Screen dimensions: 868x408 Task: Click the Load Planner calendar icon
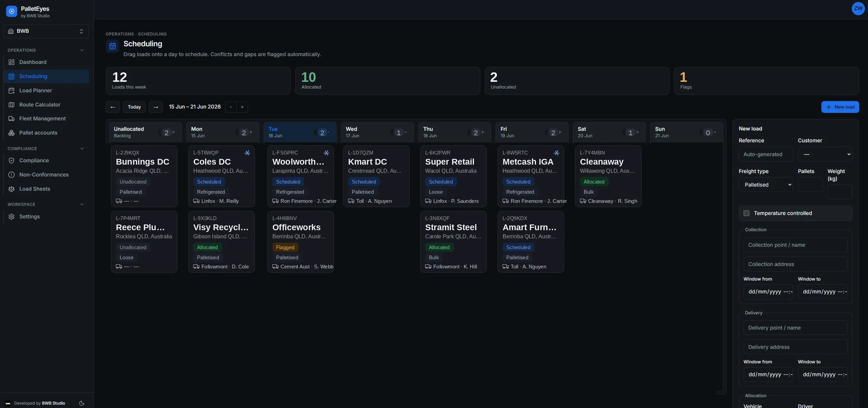[x=11, y=90]
